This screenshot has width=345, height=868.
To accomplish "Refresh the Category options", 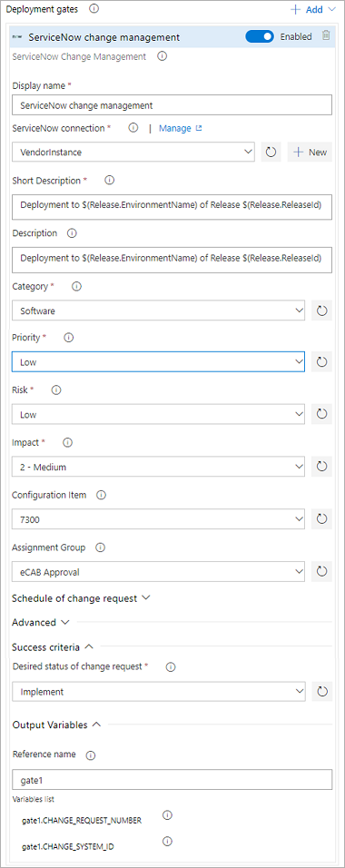I will tap(321, 311).
